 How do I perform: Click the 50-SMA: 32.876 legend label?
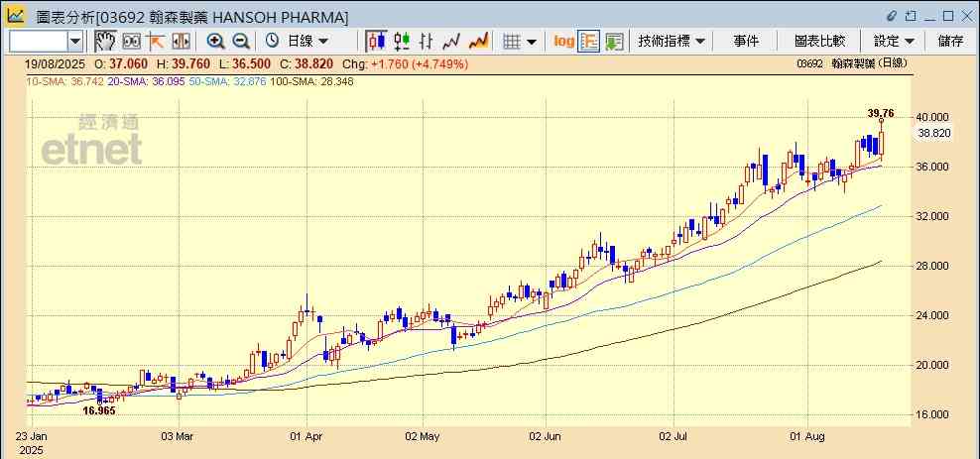coord(226,82)
